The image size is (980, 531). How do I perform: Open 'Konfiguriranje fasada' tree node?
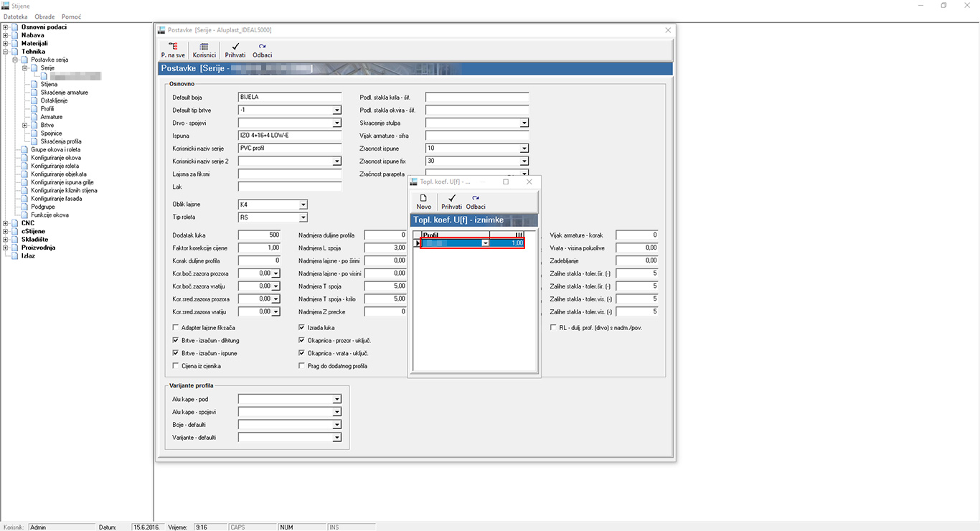click(x=55, y=199)
